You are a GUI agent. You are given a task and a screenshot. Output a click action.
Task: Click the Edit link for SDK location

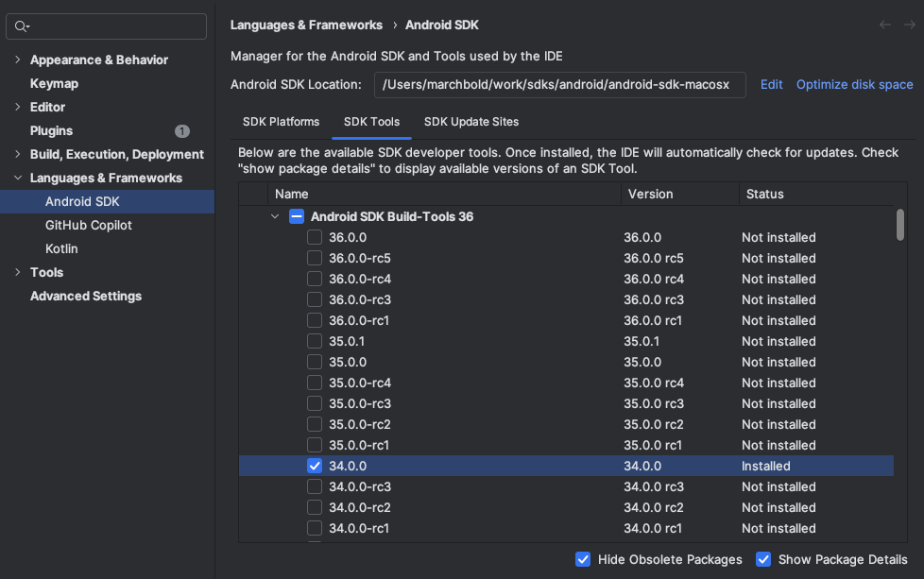(x=771, y=84)
